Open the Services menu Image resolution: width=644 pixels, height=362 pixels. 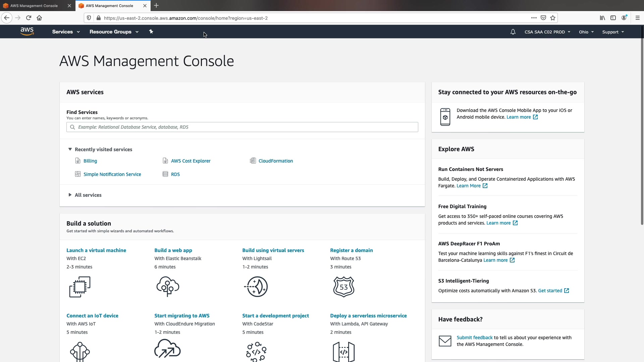coord(66,32)
